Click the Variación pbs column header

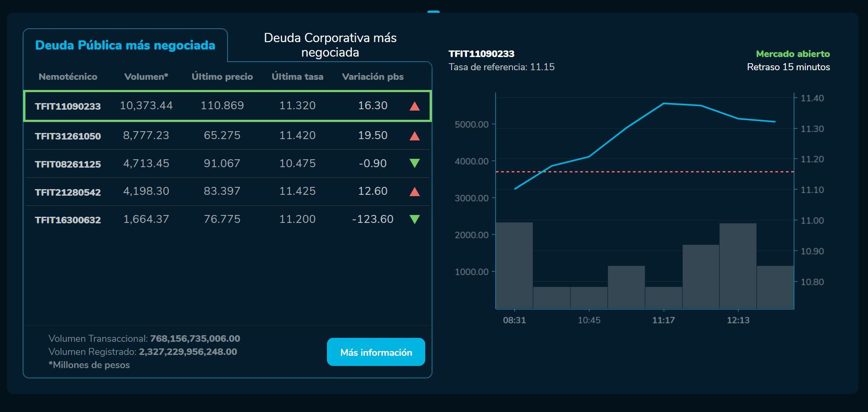(373, 76)
